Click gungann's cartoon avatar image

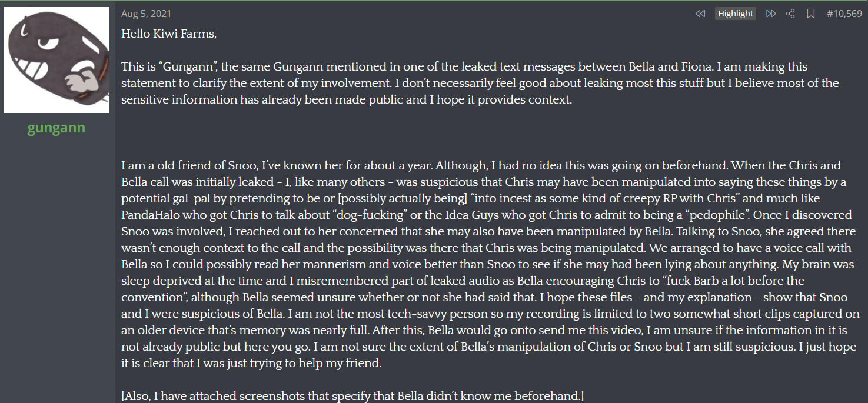tap(56, 60)
